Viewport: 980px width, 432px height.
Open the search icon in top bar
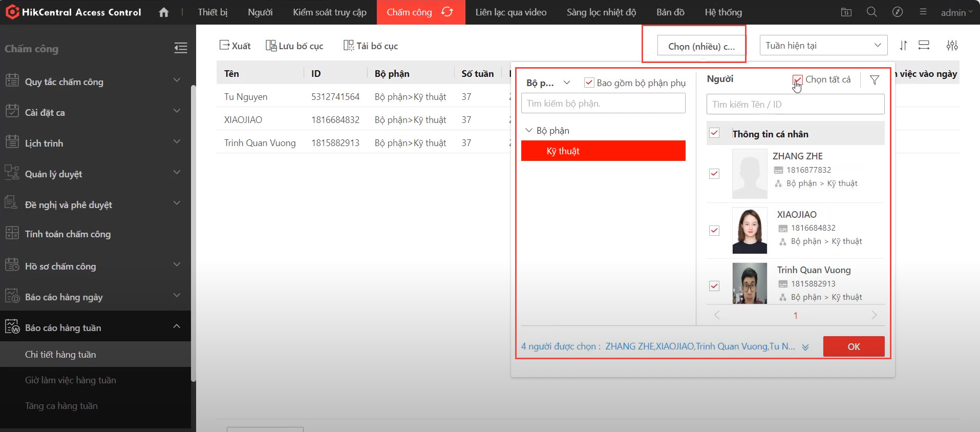(x=871, y=12)
